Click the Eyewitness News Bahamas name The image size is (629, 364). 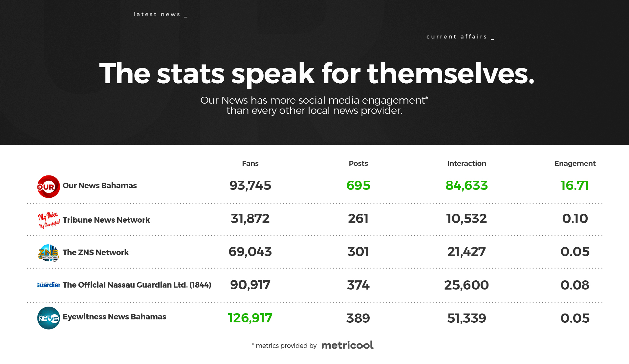[x=114, y=317]
